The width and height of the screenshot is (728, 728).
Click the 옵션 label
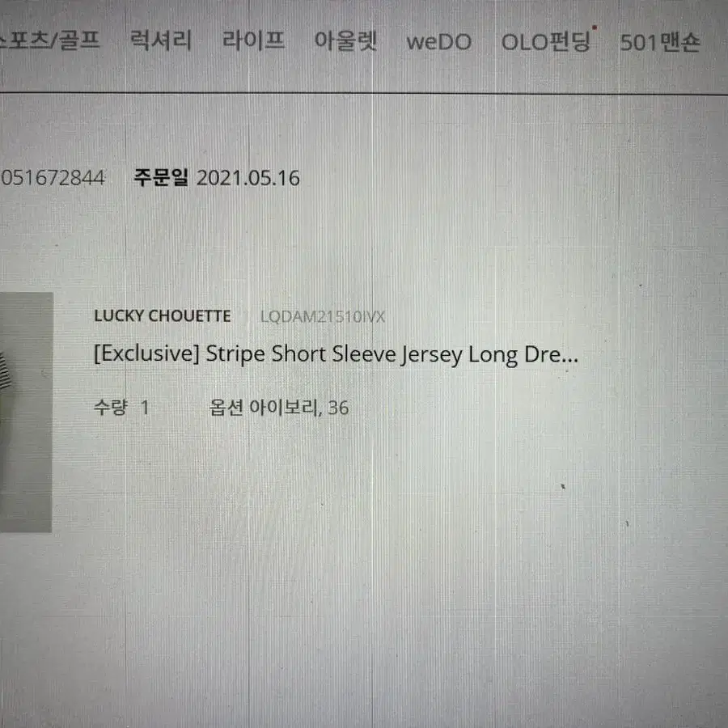point(226,407)
